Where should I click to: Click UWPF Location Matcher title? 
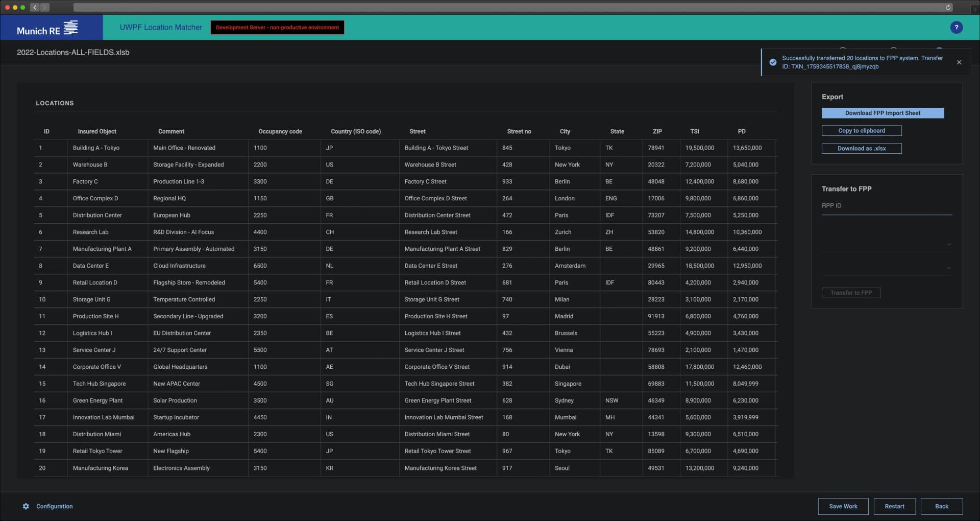(161, 28)
